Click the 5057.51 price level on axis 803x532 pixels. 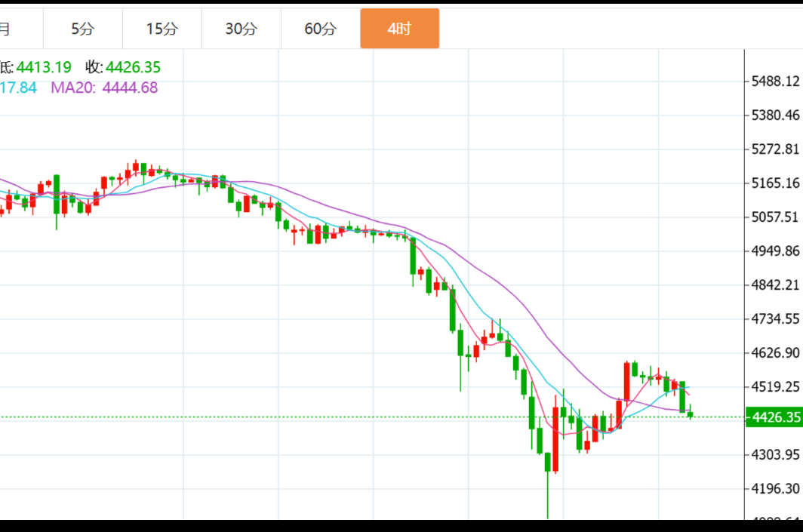coord(775,217)
